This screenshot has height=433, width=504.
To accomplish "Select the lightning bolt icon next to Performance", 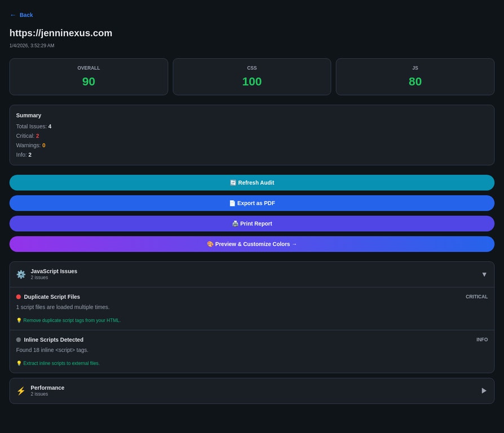I will pos(21,390).
